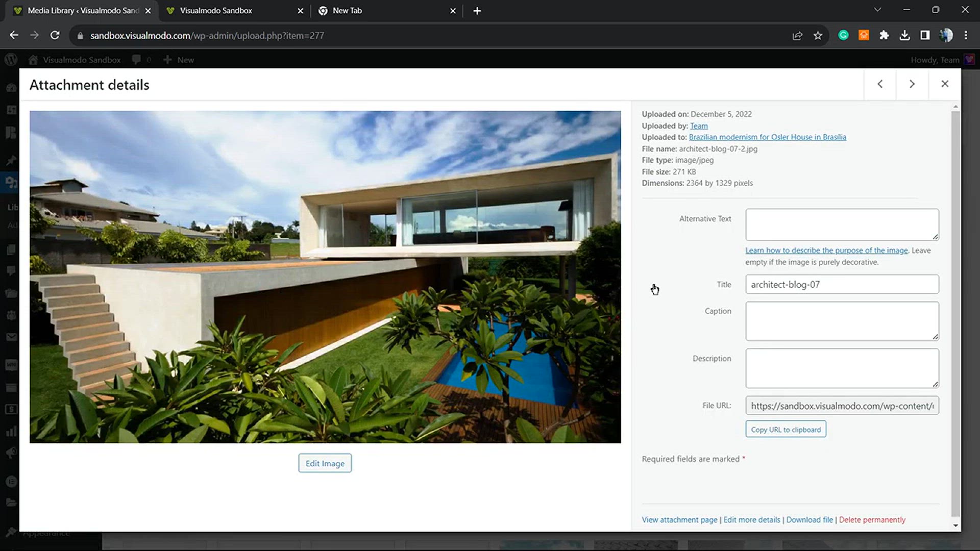Screen dimensions: 980x551
Task: Focus the Title field with architect-blog-07
Action: point(842,285)
